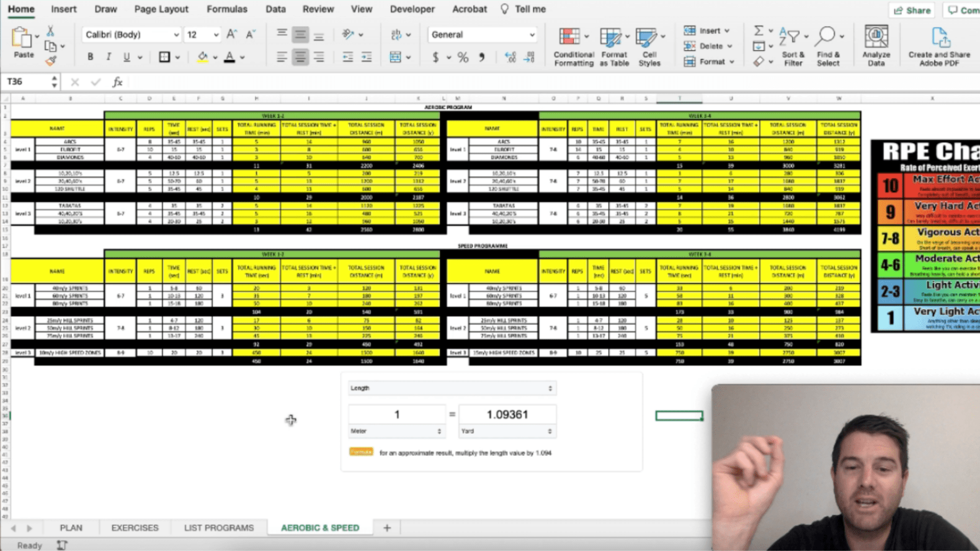Toggle bold formatting
The width and height of the screenshot is (980, 551).
pyautogui.click(x=90, y=57)
